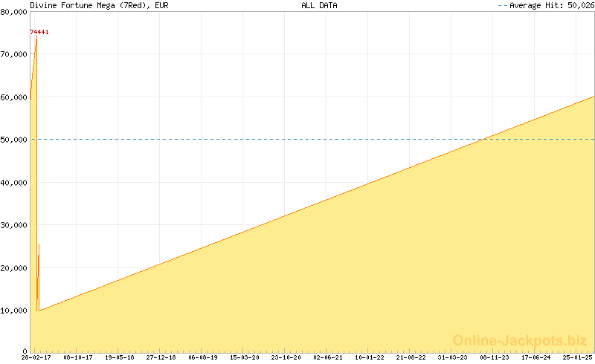Click the 40,000 y-axis label

click(x=14, y=183)
